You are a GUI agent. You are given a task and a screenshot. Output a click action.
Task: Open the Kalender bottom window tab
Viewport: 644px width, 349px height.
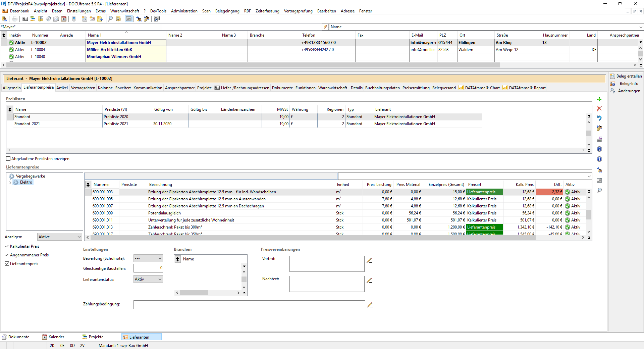pyautogui.click(x=53, y=337)
